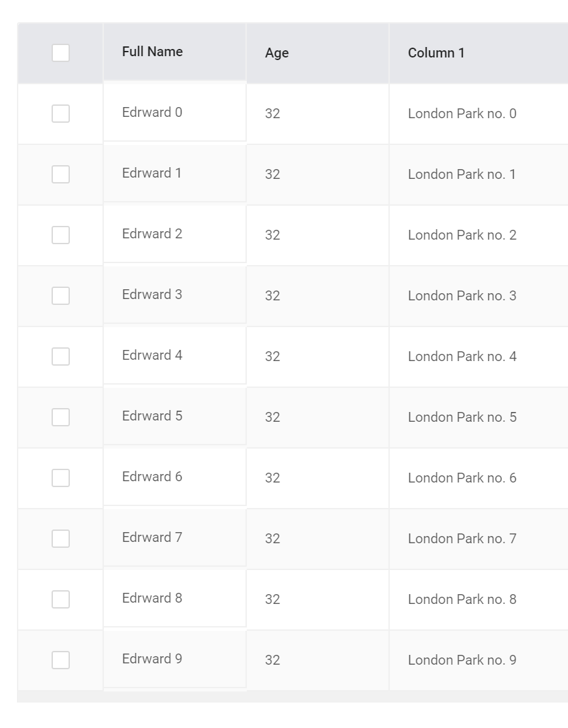Check the checkbox next to Edrward 0
568x728 pixels.
point(59,112)
